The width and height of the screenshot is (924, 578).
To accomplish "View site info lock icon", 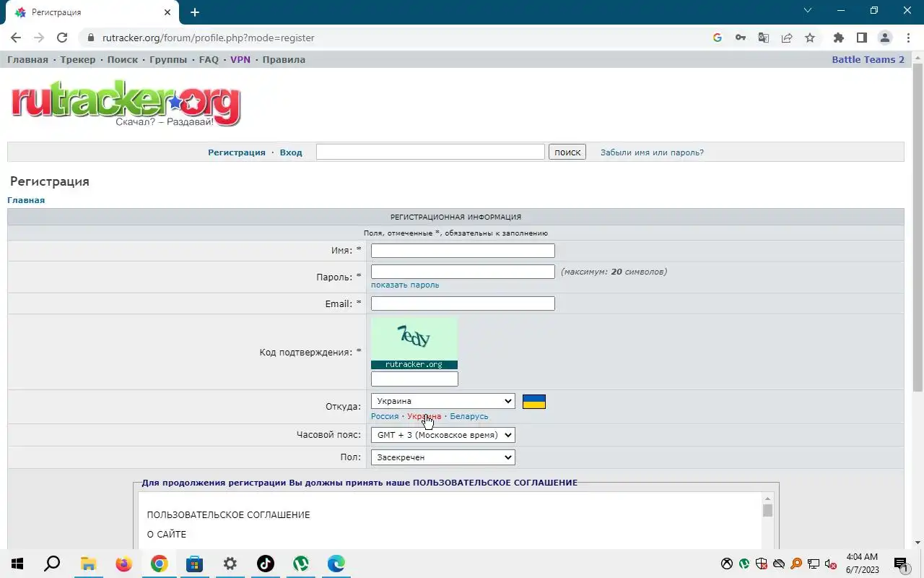I will 91,38.
